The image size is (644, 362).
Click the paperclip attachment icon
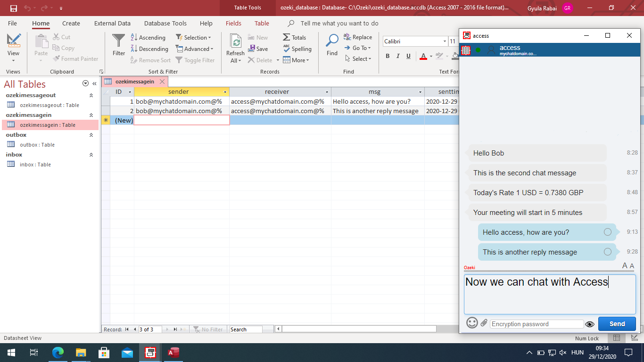(484, 323)
